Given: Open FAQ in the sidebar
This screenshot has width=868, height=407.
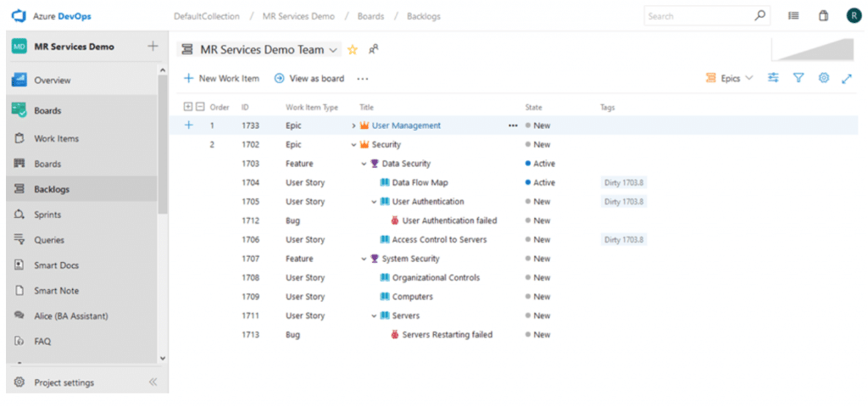Looking at the screenshot, I should click(82, 342).
